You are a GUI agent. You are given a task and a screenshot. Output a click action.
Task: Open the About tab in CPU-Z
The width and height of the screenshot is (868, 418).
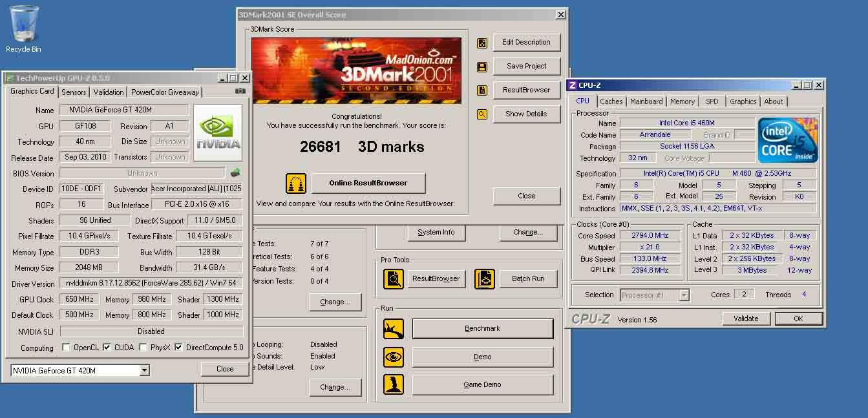click(774, 101)
